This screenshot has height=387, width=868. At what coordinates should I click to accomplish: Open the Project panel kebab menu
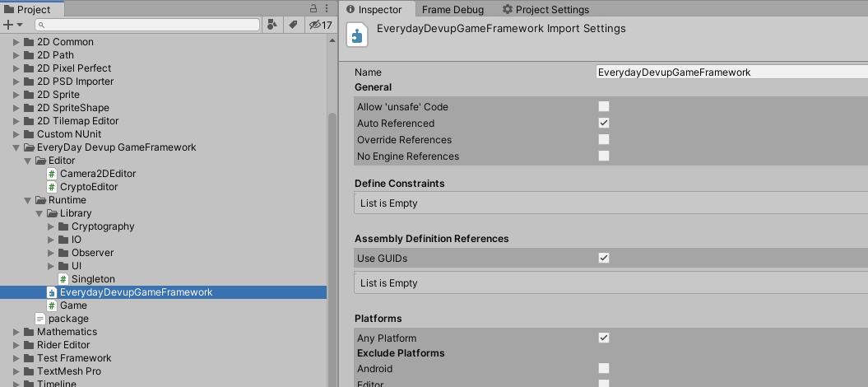(327, 9)
